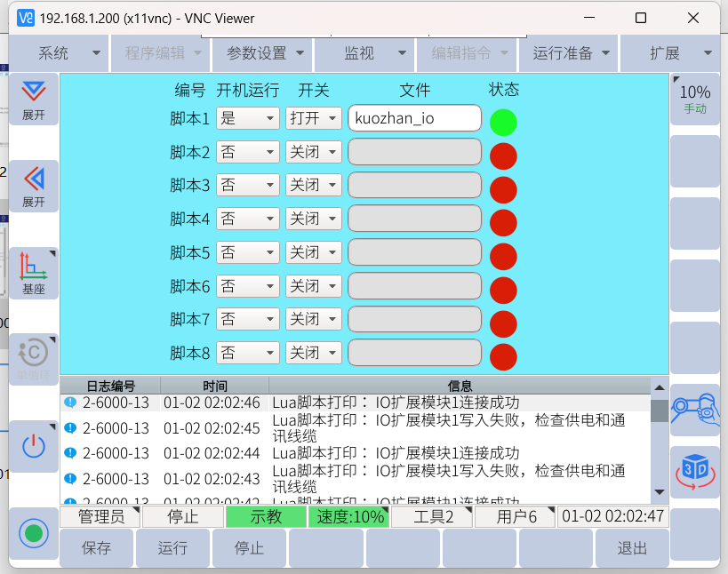Click the red status light for 脚本2
Viewport: 728px width, 574px height.
point(503,155)
